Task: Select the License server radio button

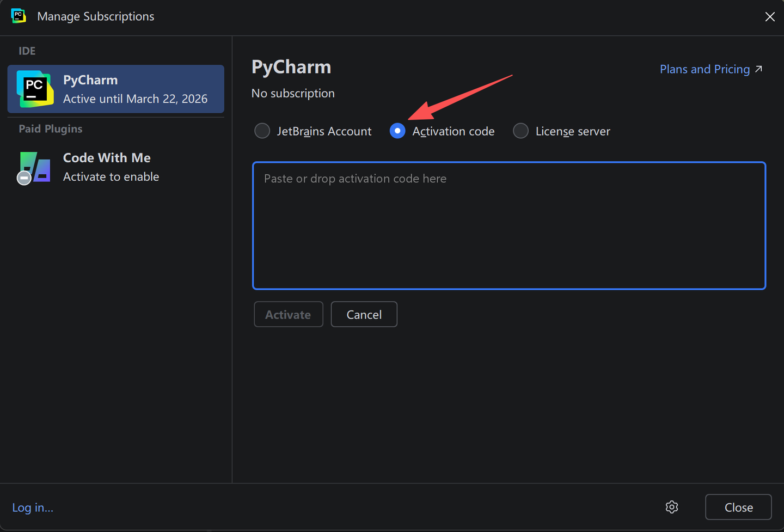Action: click(521, 131)
